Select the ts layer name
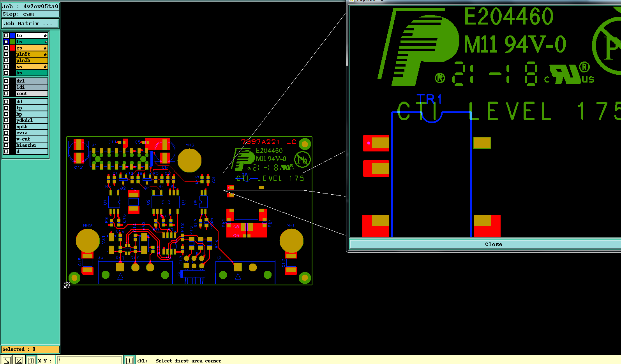 point(32,42)
